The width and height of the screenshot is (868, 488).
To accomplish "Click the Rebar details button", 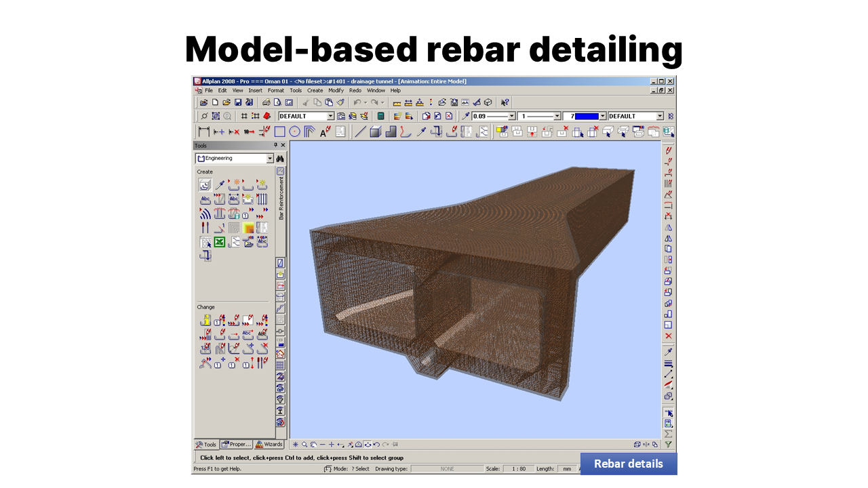I will coord(628,464).
